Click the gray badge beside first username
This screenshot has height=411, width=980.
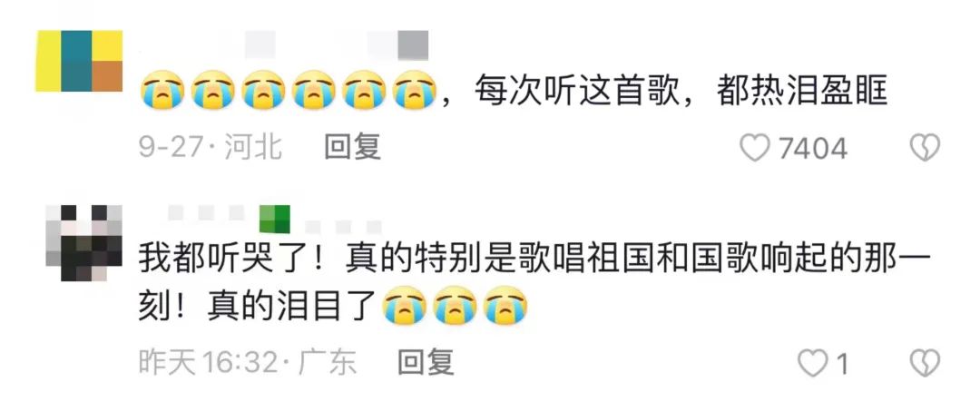413,45
